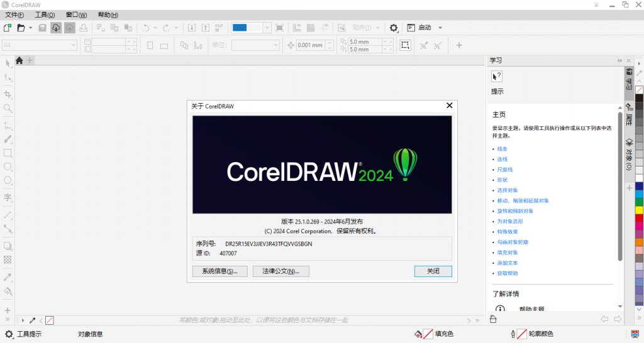Click the 填充色 fill color swatch

tap(428, 334)
